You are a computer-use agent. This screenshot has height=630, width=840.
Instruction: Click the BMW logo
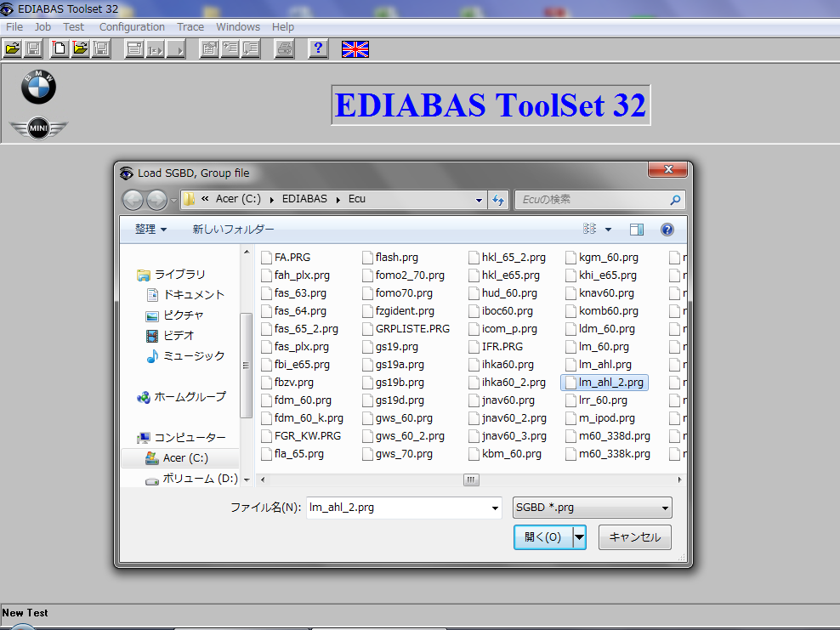click(38, 87)
